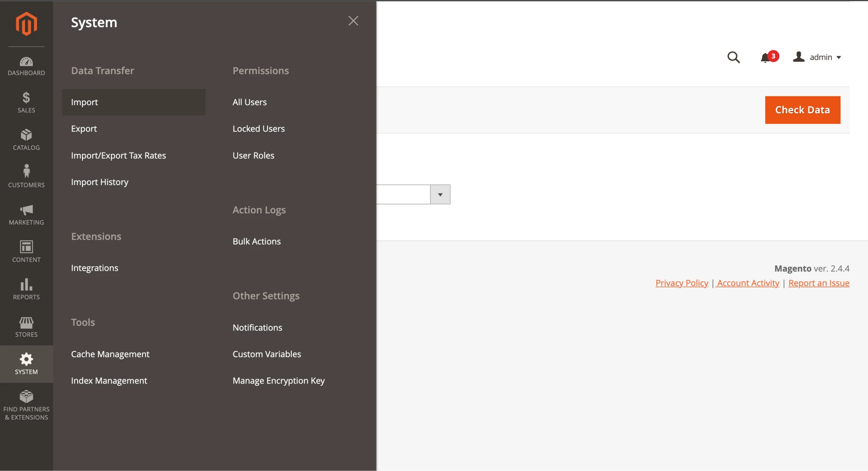Screen dimensions: 868x471
Task: Expand the admin account dropdown
Action: pyautogui.click(x=818, y=57)
